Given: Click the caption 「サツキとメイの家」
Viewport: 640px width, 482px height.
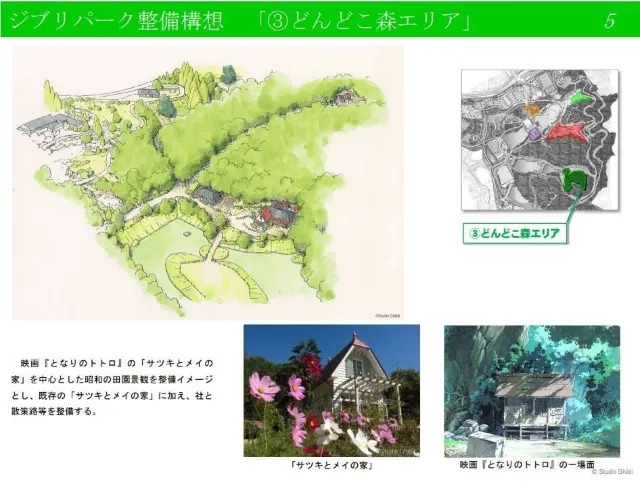Looking at the screenshot, I should click(x=331, y=465).
